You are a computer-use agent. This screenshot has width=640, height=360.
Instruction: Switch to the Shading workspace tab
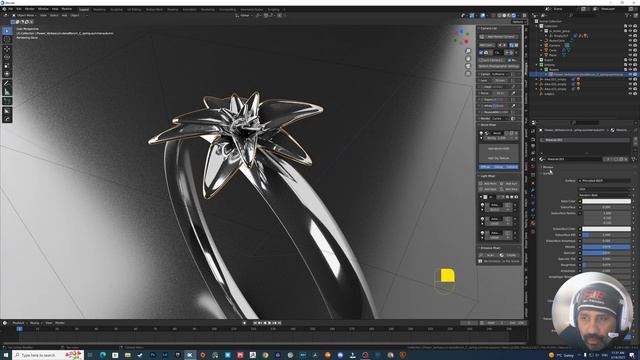172,9
